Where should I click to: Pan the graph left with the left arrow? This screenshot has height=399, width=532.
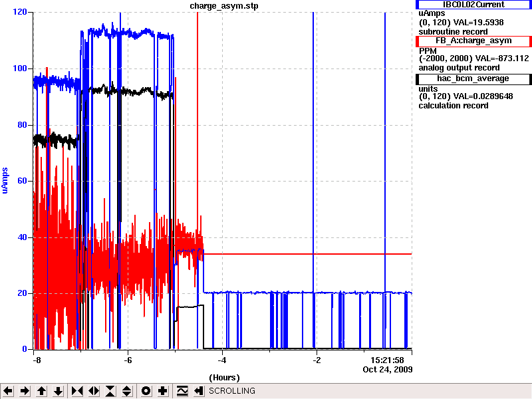coord(8,391)
